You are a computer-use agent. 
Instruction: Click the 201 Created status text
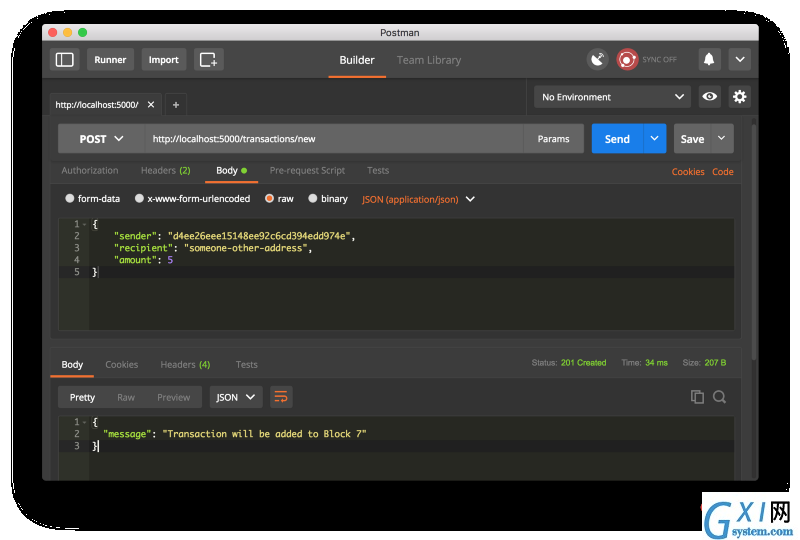pyautogui.click(x=584, y=363)
